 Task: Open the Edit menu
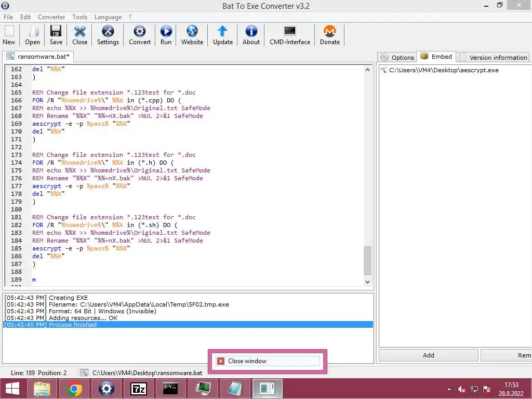point(25,17)
